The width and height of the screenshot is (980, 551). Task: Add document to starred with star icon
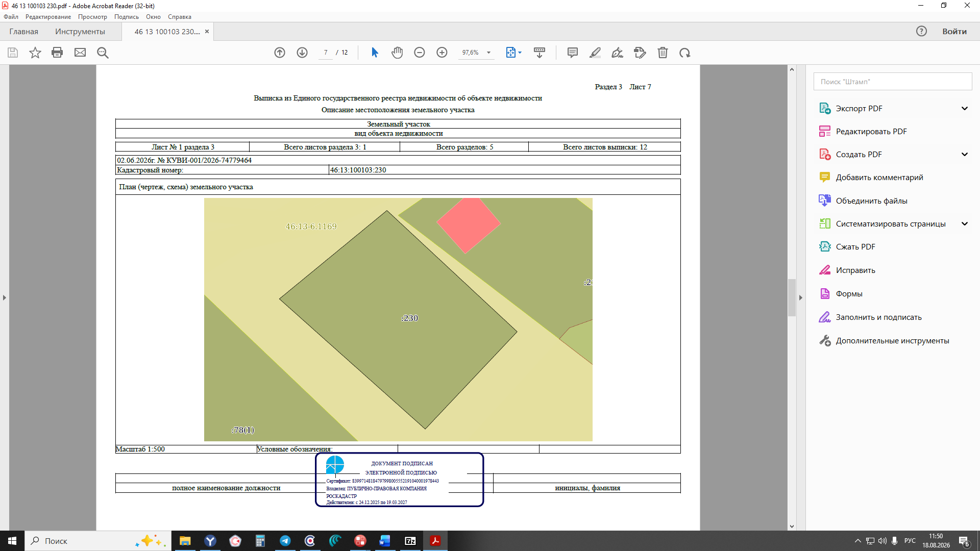click(x=35, y=53)
